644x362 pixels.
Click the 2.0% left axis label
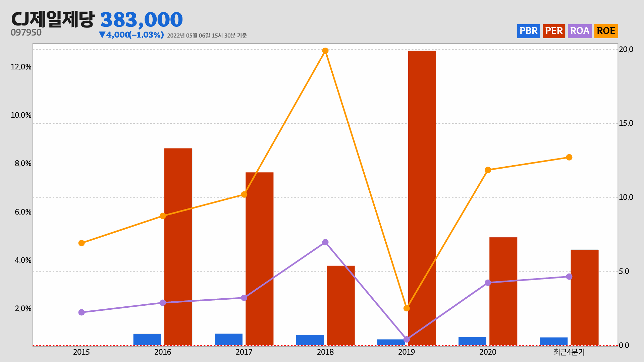[23, 308]
